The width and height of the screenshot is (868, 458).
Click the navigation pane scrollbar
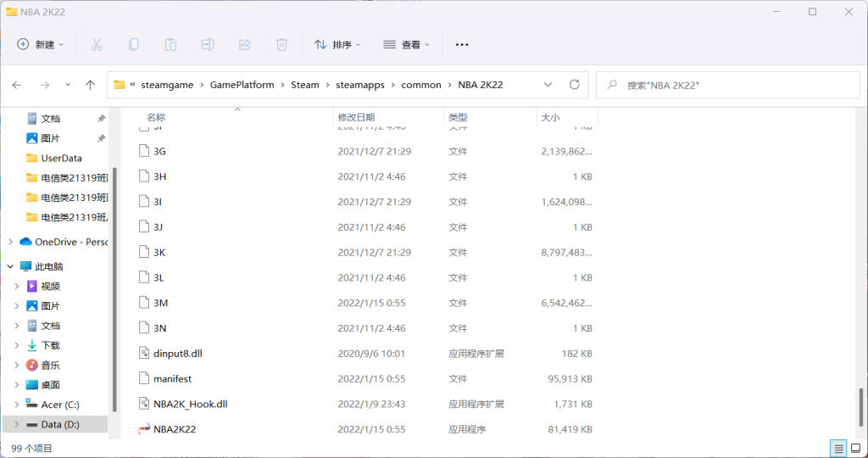(114, 289)
